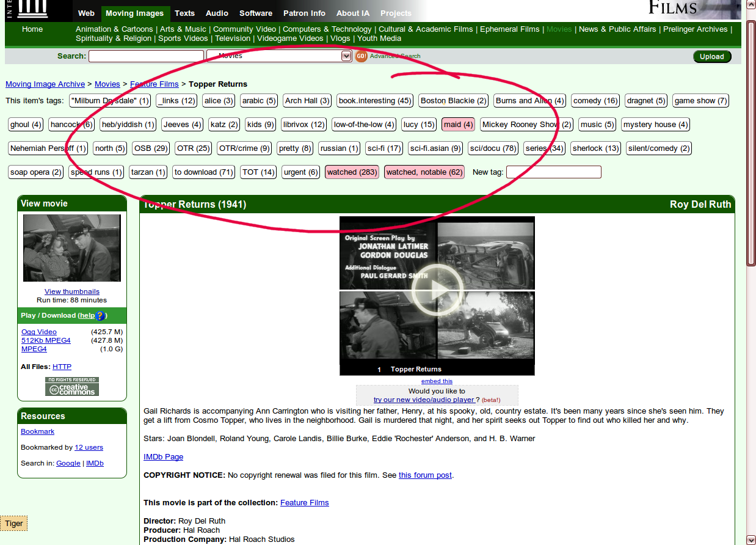Click the maid (4) tag
This screenshot has height=545, width=756.
pos(458,125)
